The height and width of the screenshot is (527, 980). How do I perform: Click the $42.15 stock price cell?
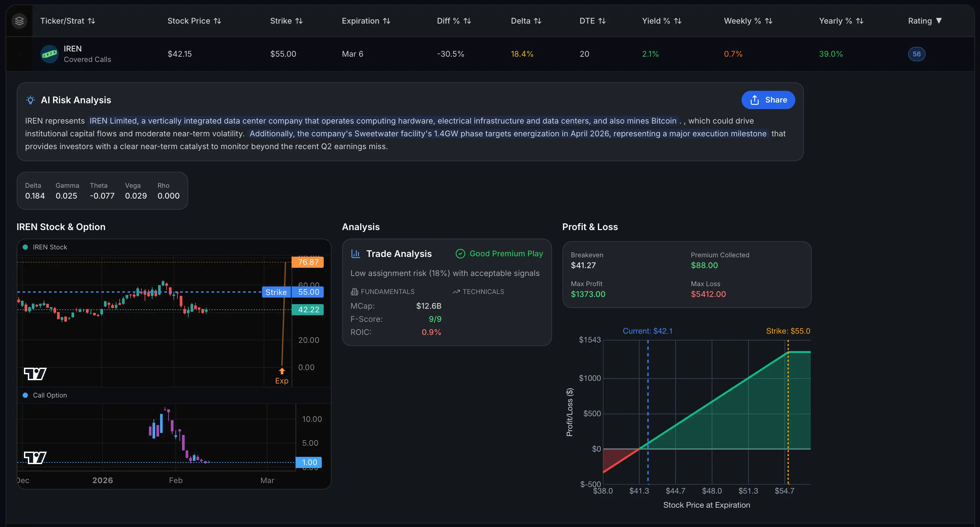179,54
